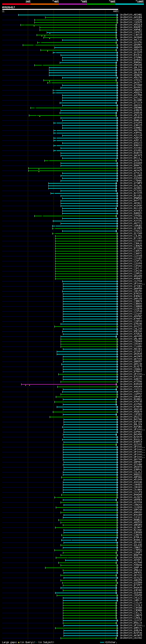Select UniRef100_B1X4N5 label

point(131,100)
